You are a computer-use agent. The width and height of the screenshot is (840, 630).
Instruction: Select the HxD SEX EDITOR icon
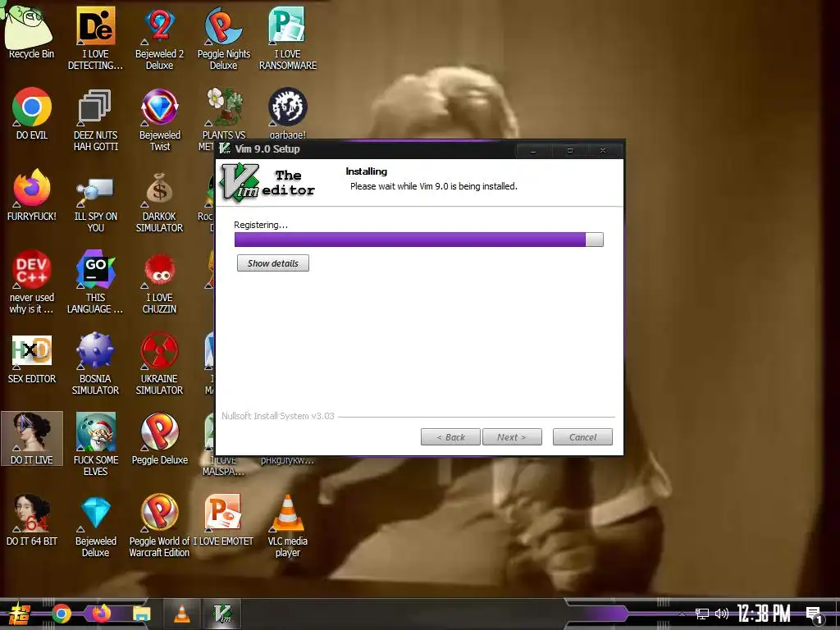[x=32, y=359]
